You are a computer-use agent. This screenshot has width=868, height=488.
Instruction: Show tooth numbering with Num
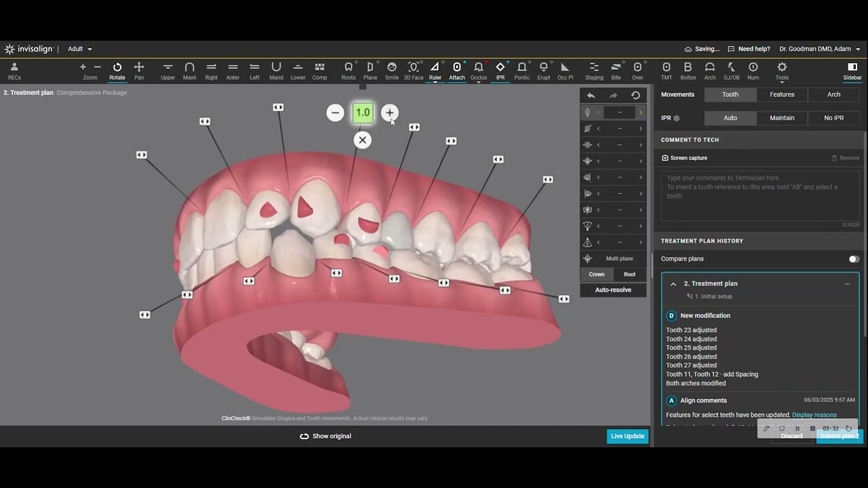tap(753, 70)
